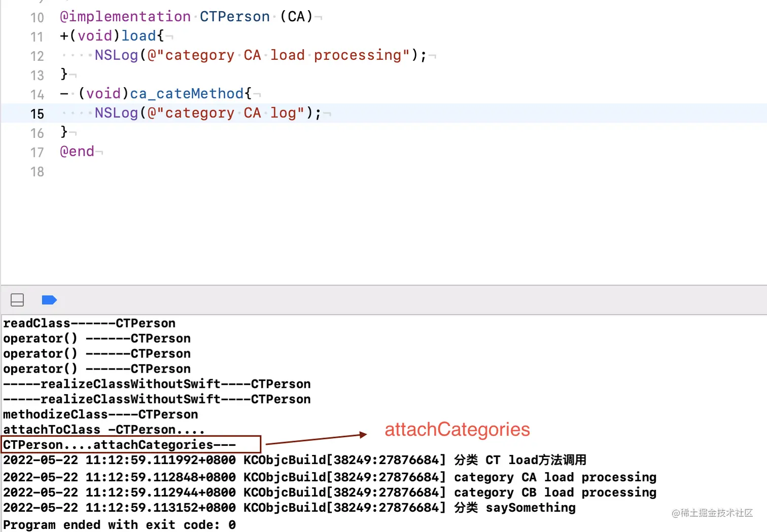Select line number 11 in the gutter

37,37
